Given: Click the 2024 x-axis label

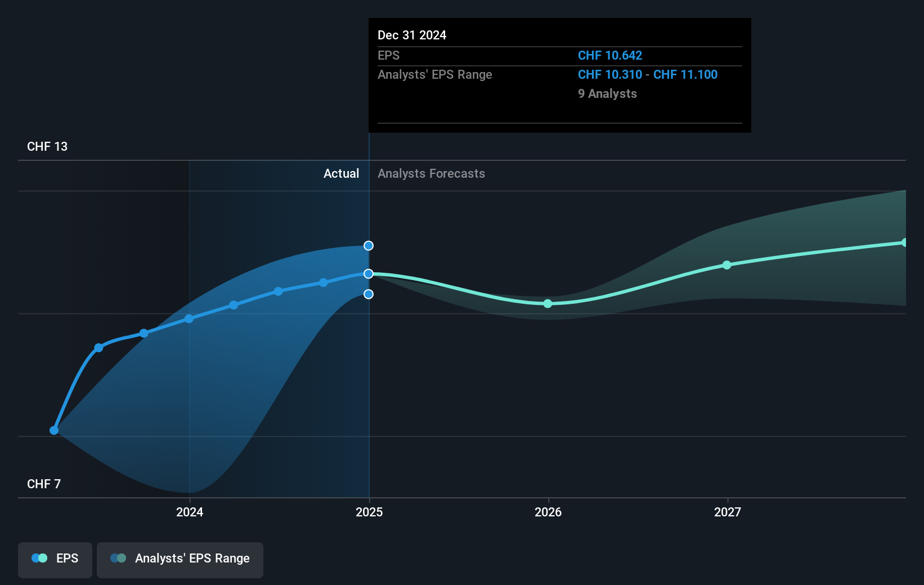Looking at the screenshot, I should coord(190,512).
